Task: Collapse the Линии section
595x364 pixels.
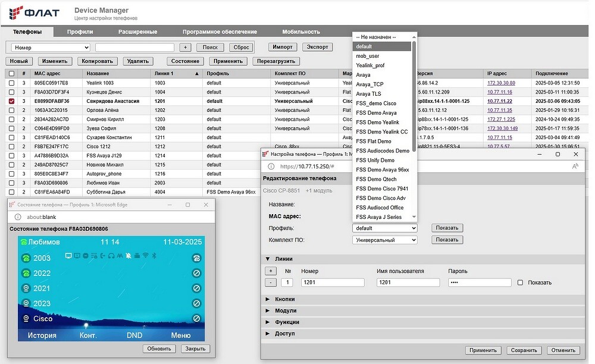Action: [268, 259]
